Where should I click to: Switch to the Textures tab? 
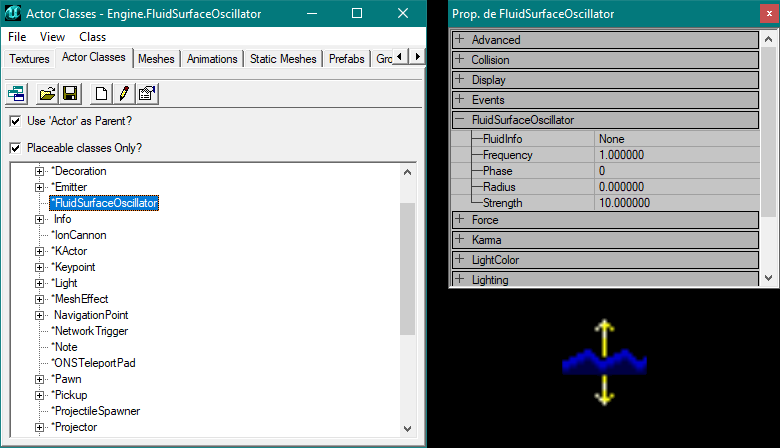click(x=29, y=59)
